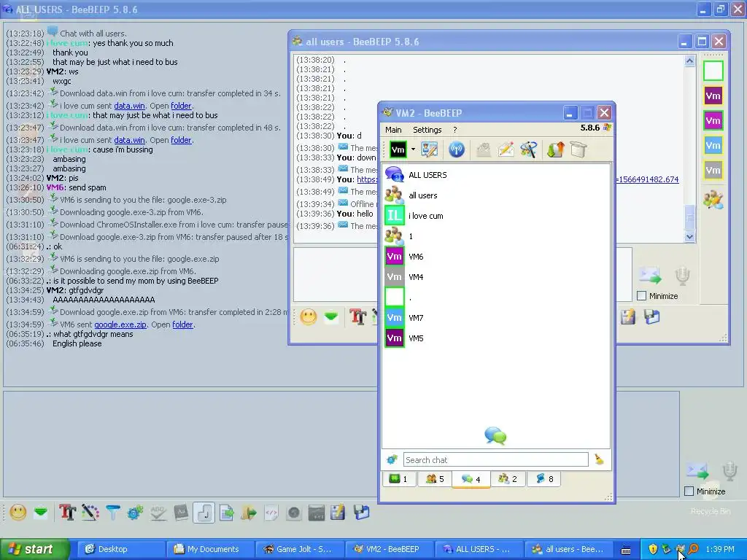Click blue floppy disk icon in ALL USERS toolbar
This screenshot has height=560, width=747.
tap(362, 513)
